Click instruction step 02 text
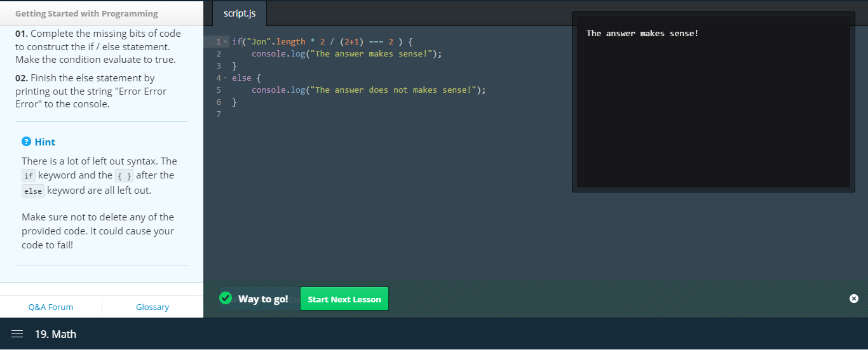This screenshot has height=350, width=868. [91, 91]
